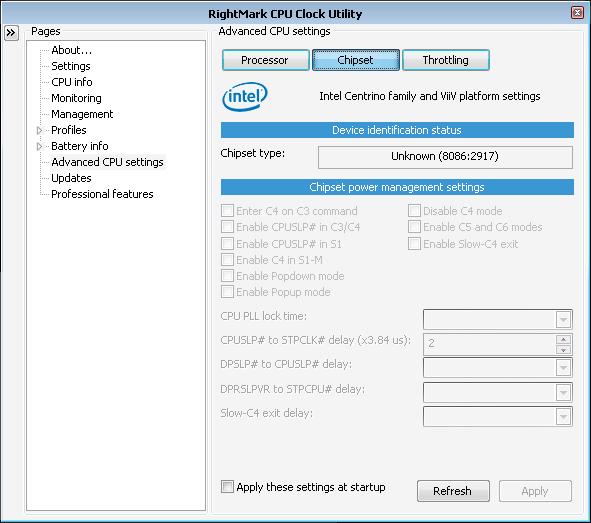Open the Throttling tab
The image size is (591, 523).
pos(446,60)
